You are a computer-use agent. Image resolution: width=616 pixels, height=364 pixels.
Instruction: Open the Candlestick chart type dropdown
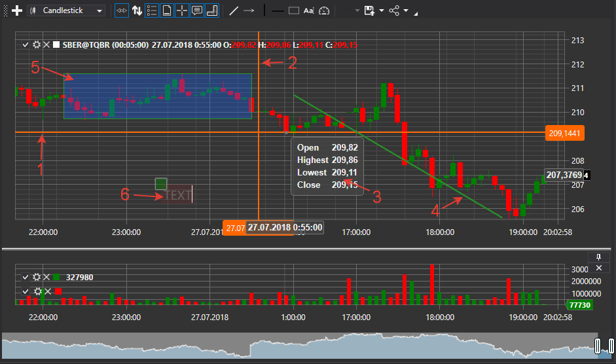pos(67,10)
